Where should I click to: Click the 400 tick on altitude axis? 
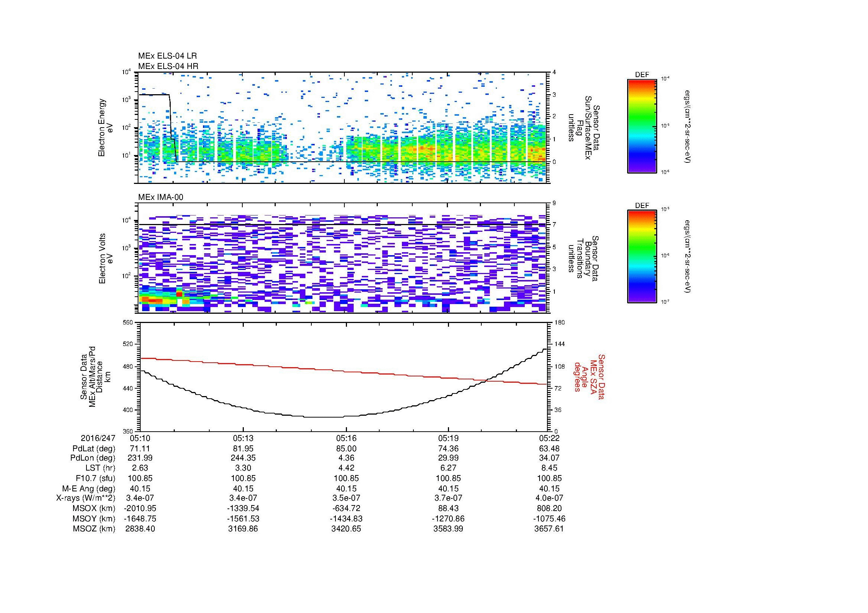(128, 410)
